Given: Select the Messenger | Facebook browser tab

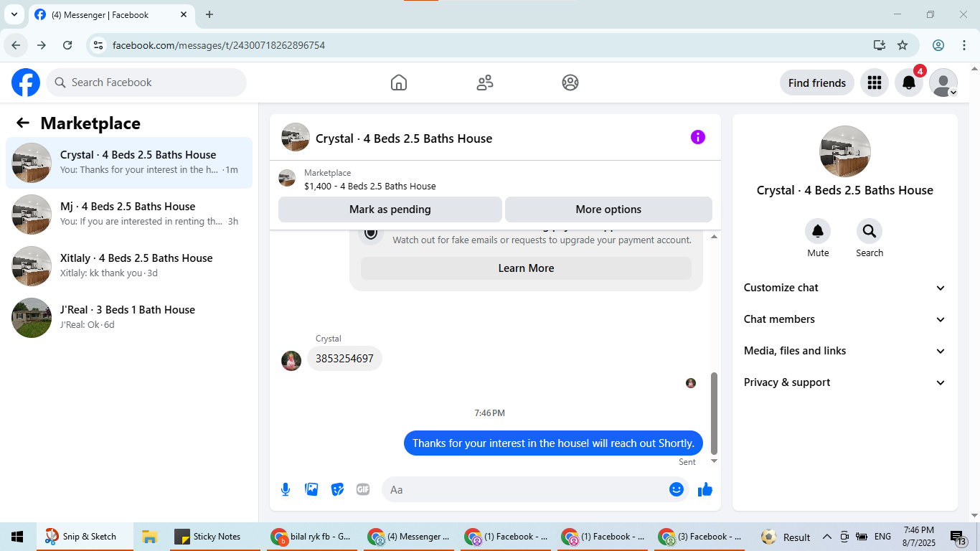Looking at the screenshot, I should [110, 14].
